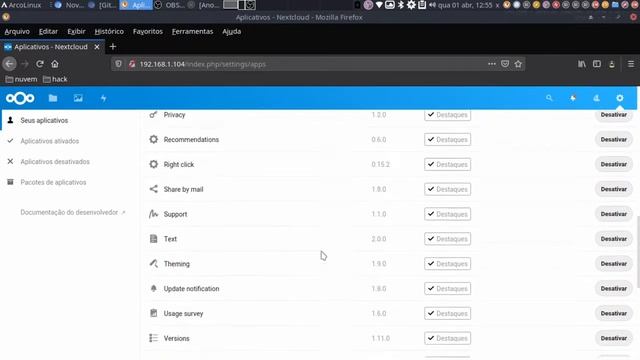640x360 pixels.
Task: Open the Nextcloud logo home
Action: pyautogui.click(x=20, y=98)
